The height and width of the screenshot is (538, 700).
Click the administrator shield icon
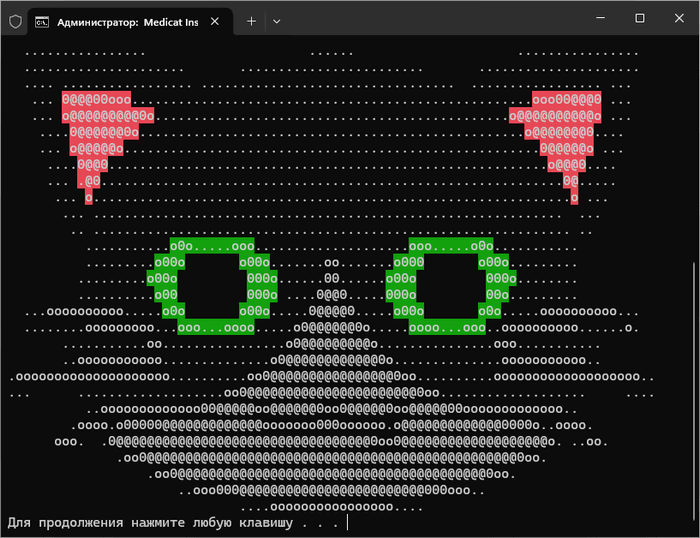(x=15, y=21)
